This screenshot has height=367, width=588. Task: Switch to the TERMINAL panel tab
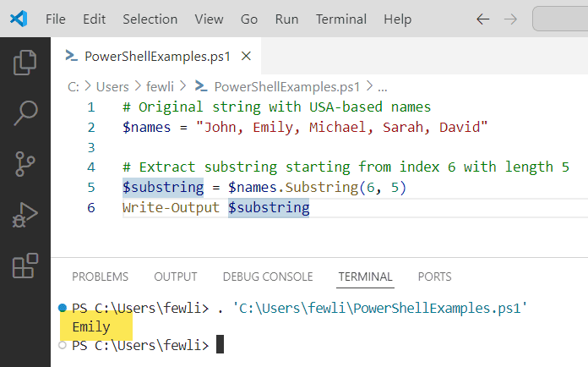tap(365, 277)
